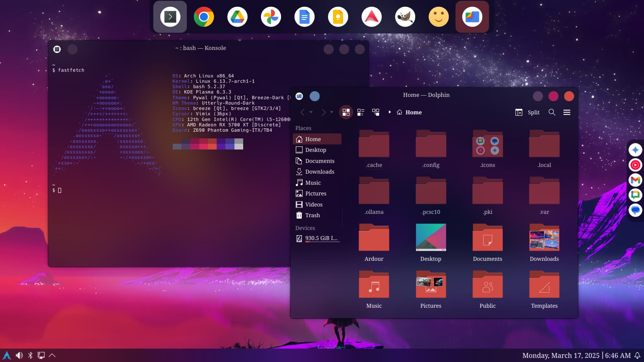The height and width of the screenshot is (362, 644).
Task: Open Documents in Places panel
Action: click(317, 161)
